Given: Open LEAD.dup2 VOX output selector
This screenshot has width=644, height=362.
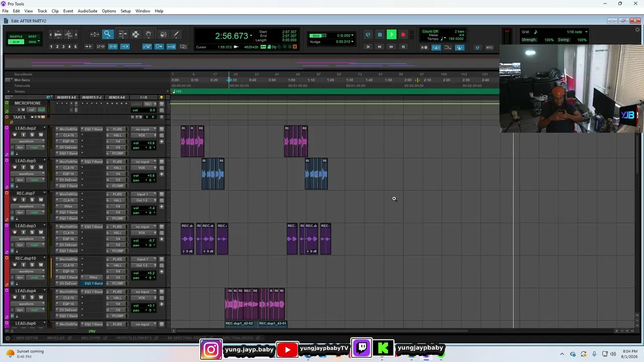Looking at the screenshot, I should 143,135.
